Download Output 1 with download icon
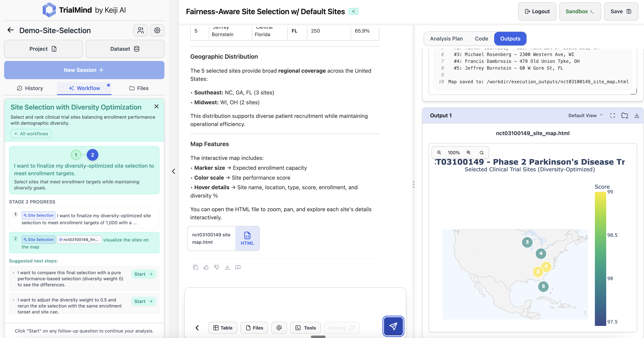644x338 pixels. 636,115
